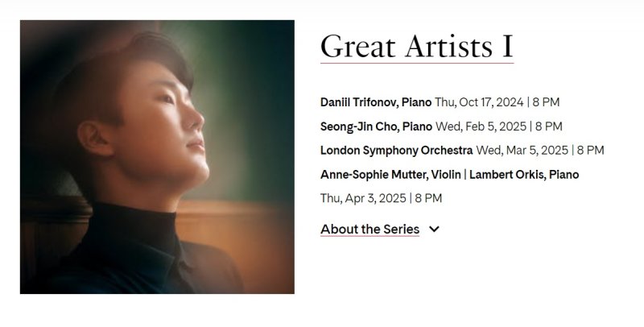644x327 pixels.
Task: Click the Wed, Feb 5, 2025 date
Action: 483,126
